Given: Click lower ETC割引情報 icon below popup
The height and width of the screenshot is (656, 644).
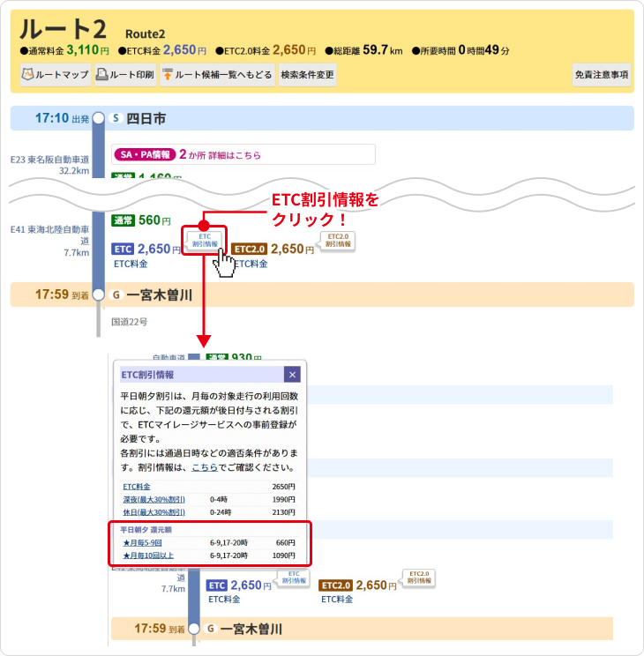Looking at the screenshot, I should coord(295,578).
